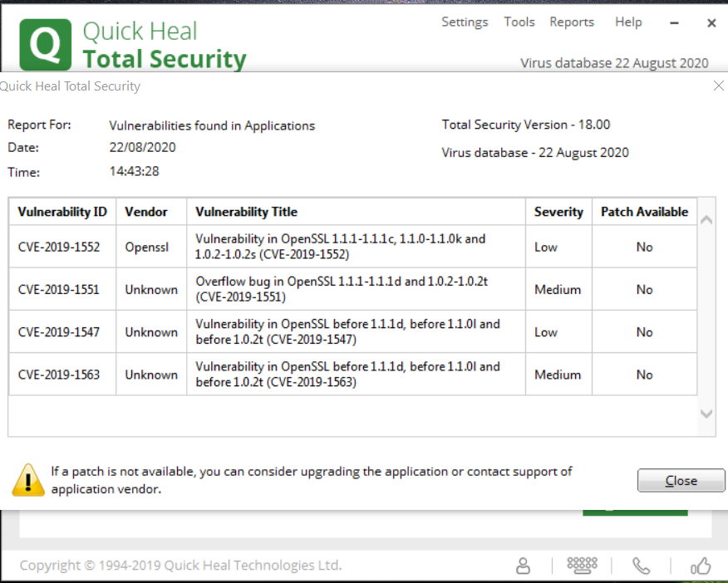728x583 pixels.
Task: Click patch 'No' in CVE-2019-1551 row
Action: tap(644, 290)
